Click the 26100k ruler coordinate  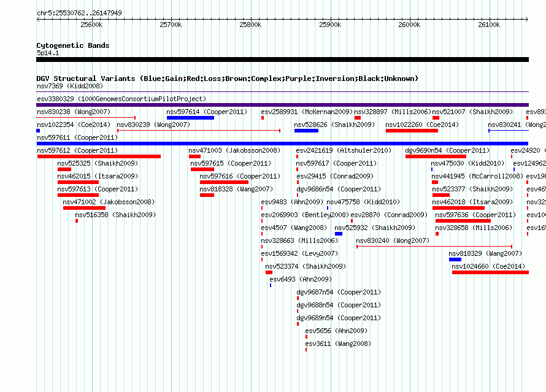(x=489, y=25)
